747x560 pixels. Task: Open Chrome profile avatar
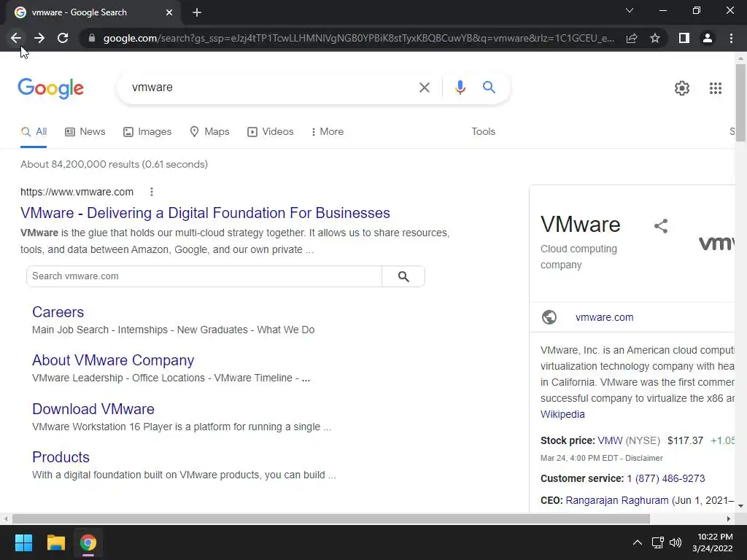pos(708,38)
